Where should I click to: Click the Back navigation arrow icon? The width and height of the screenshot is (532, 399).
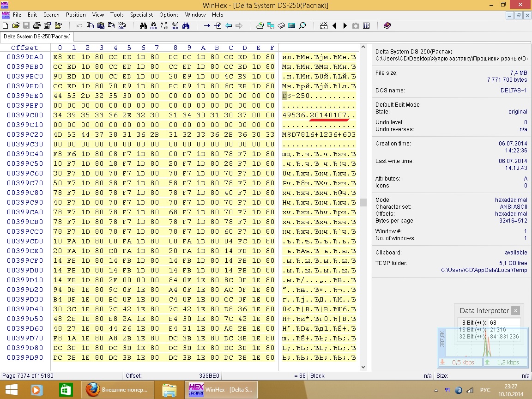pyautogui.click(x=229, y=26)
